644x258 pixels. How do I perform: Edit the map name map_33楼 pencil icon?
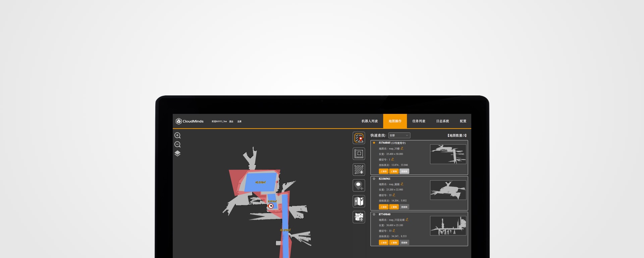pyautogui.click(x=402, y=148)
